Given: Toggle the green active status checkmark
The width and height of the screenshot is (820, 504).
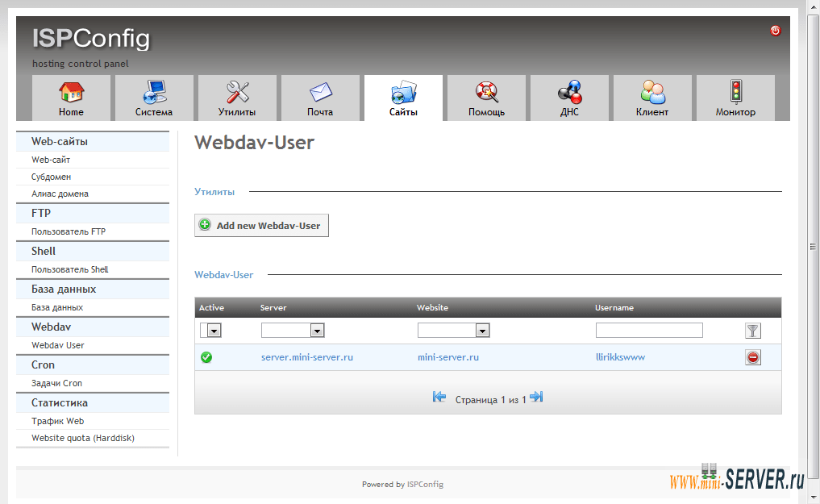Looking at the screenshot, I should pos(206,357).
